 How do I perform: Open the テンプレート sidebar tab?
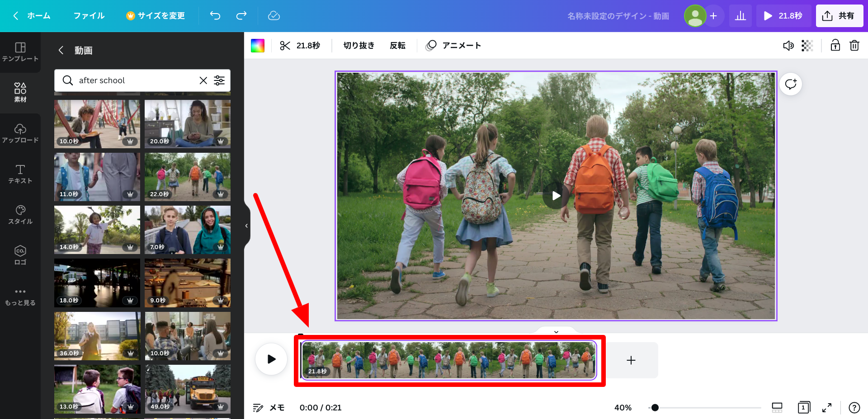point(20,52)
